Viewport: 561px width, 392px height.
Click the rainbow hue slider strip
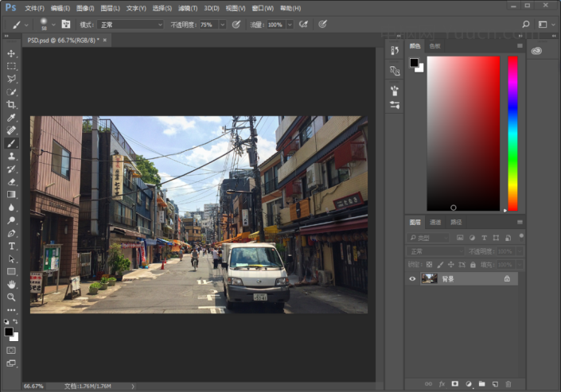[x=512, y=133]
